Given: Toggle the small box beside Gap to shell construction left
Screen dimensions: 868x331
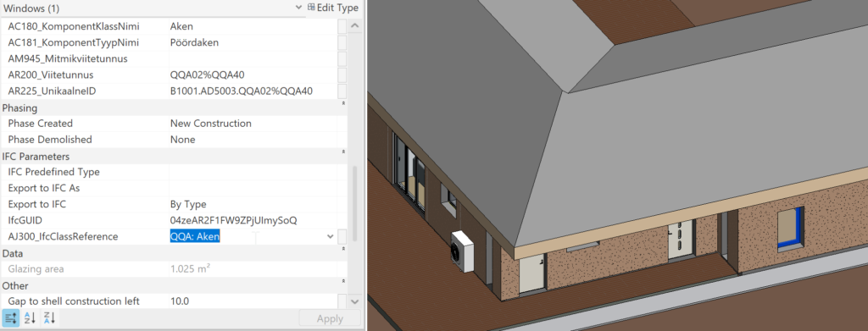Looking at the screenshot, I should (x=342, y=301).
